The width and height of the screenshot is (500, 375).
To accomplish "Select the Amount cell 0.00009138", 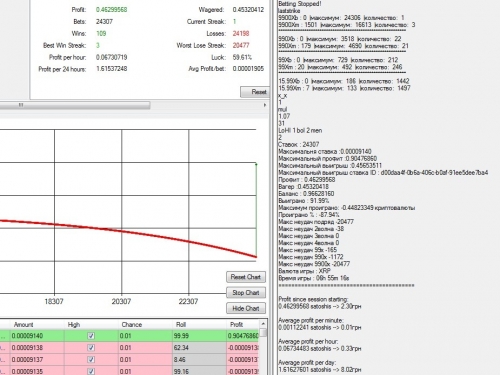I will point(37,348).
